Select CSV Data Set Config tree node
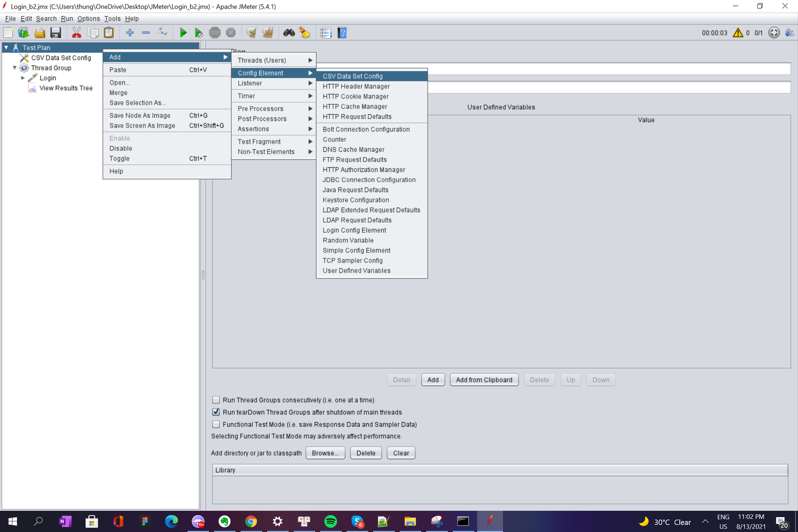This screenshot has width=798, height=532. (x=61, y=58)
